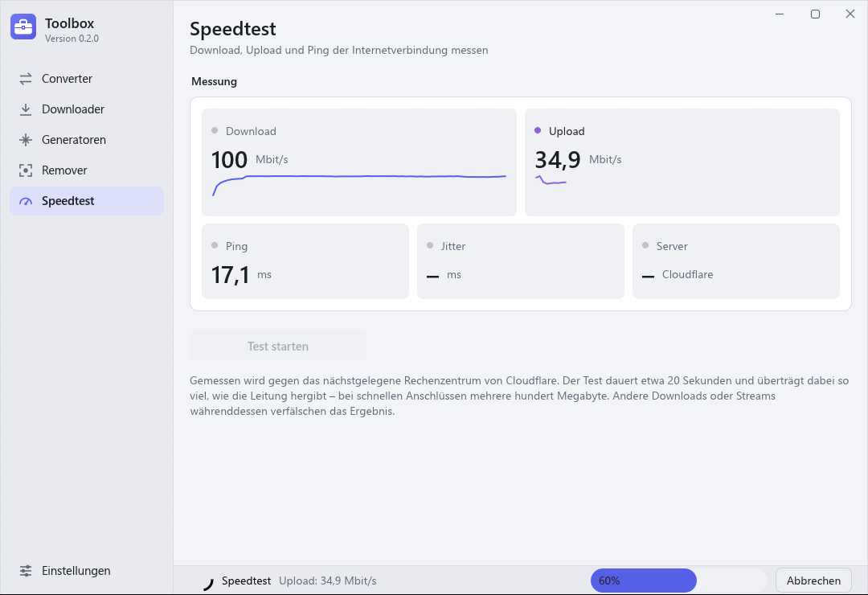The image size is (868, 595).
Task: Click the Remover frame icon
Action: [x=26, y=170]
